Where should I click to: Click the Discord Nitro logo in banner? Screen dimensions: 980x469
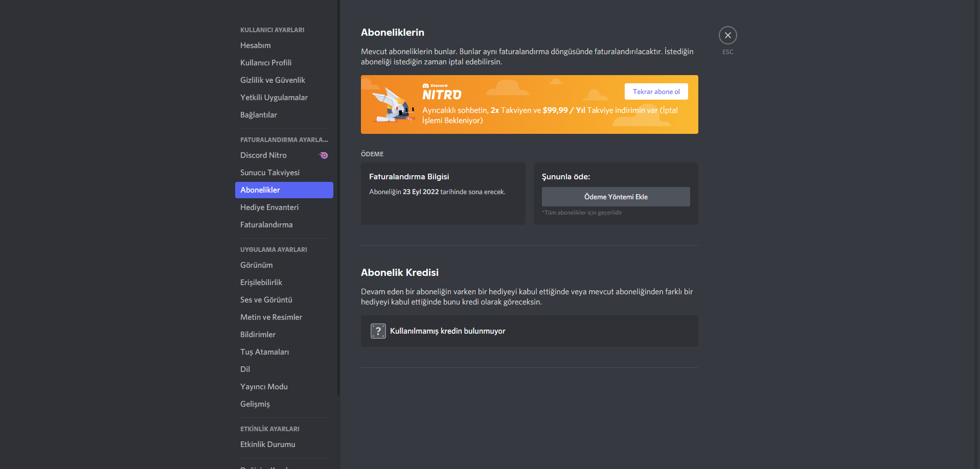[442, 92]
